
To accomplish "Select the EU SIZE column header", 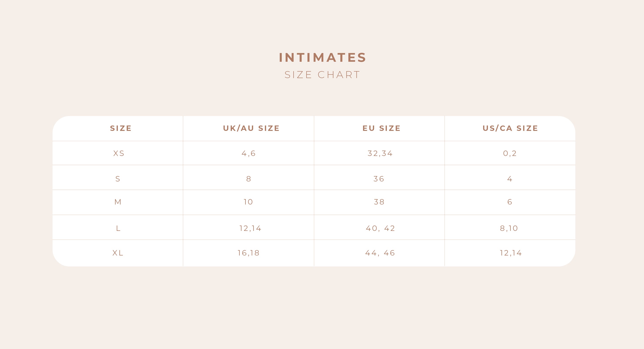I will 381,128.
